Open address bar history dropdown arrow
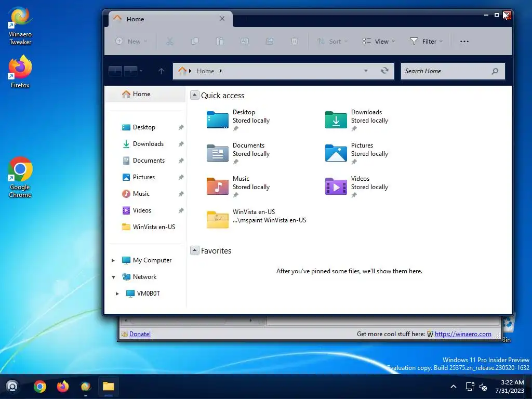This screenshot has height=399, width=532. (x=366, y=71)
